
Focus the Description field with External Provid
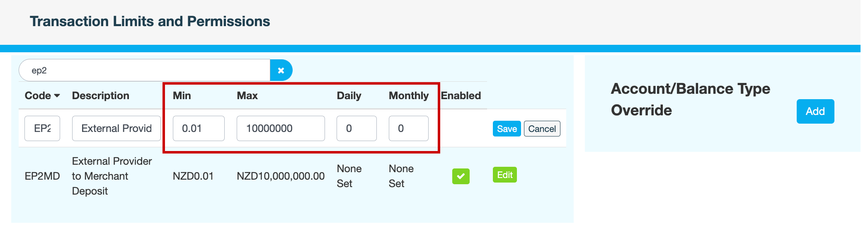116,129
